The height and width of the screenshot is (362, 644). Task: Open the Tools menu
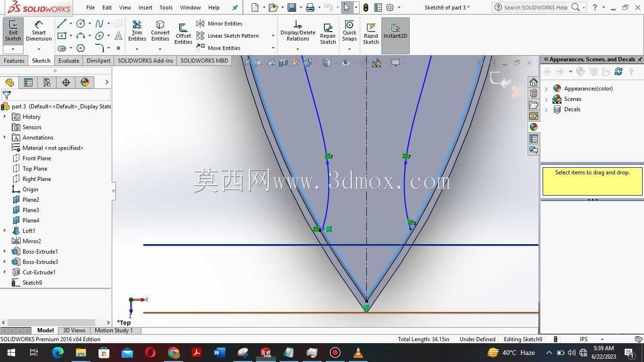coord(166,8)
